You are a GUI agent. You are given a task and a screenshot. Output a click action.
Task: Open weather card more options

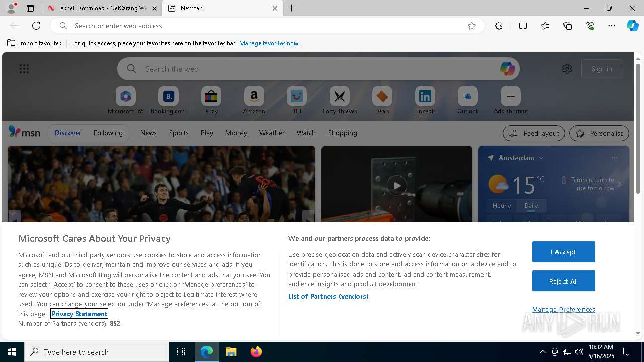(614, 158)
